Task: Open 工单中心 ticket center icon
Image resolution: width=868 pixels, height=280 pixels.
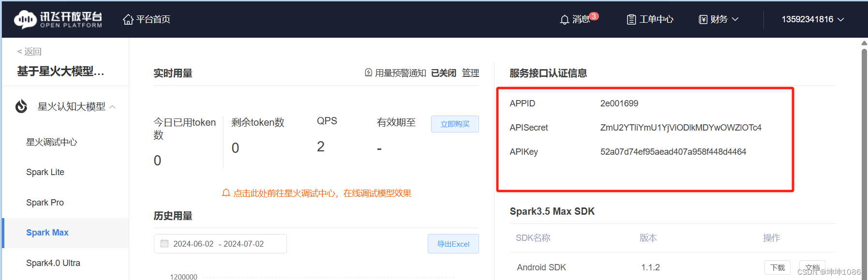Action: tap(631, 20)
